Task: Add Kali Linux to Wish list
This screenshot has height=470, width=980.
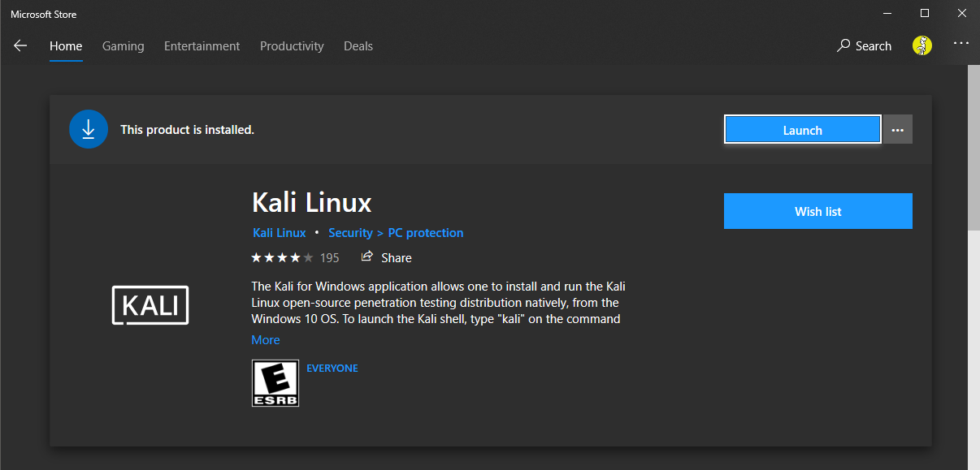Action: tap(817, 211)
